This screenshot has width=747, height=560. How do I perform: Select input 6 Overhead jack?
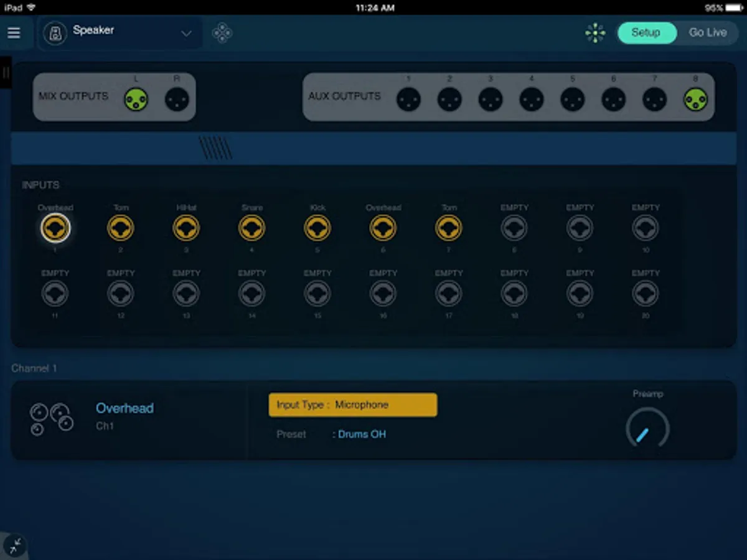pos(383,228)
